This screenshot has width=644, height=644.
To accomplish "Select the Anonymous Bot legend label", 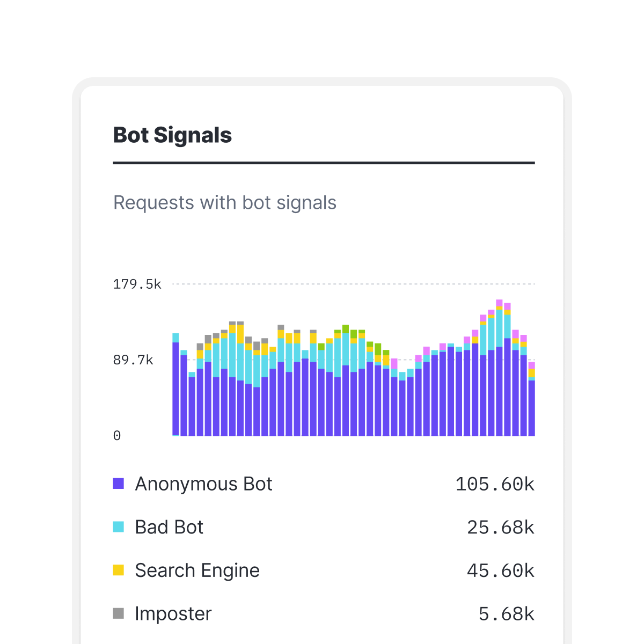I will coord(203,484).
